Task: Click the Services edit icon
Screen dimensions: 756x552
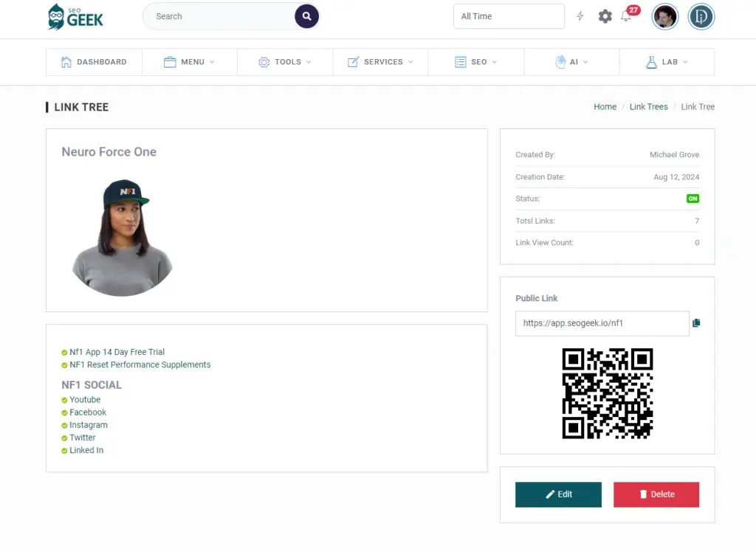Action: (x=353, y=62)
